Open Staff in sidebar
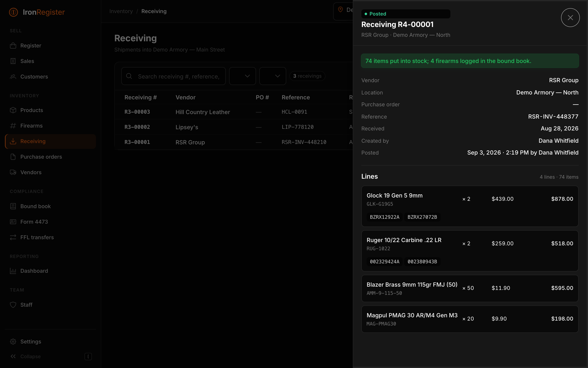The height and width of the screenshot is (368, 588). (50, 305)
